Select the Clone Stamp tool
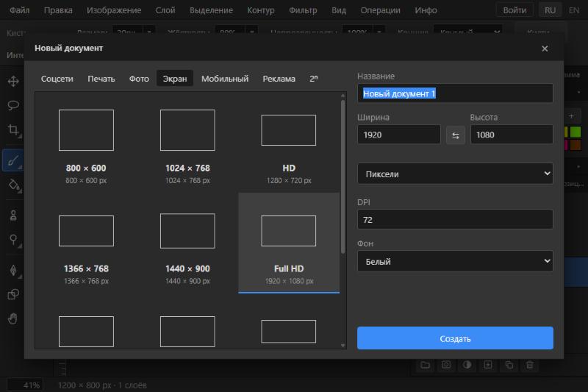 point(13,215)
